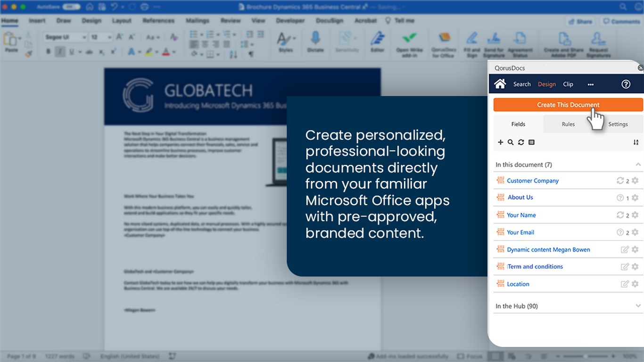Viewport: 644px width, 362px height.
Task: Click question mark icon beside Your Email
Action: pyautogui.click(x=620, y=232)
